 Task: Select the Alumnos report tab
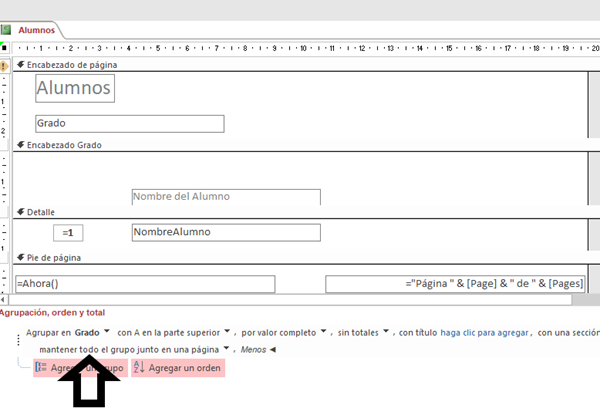36,30
